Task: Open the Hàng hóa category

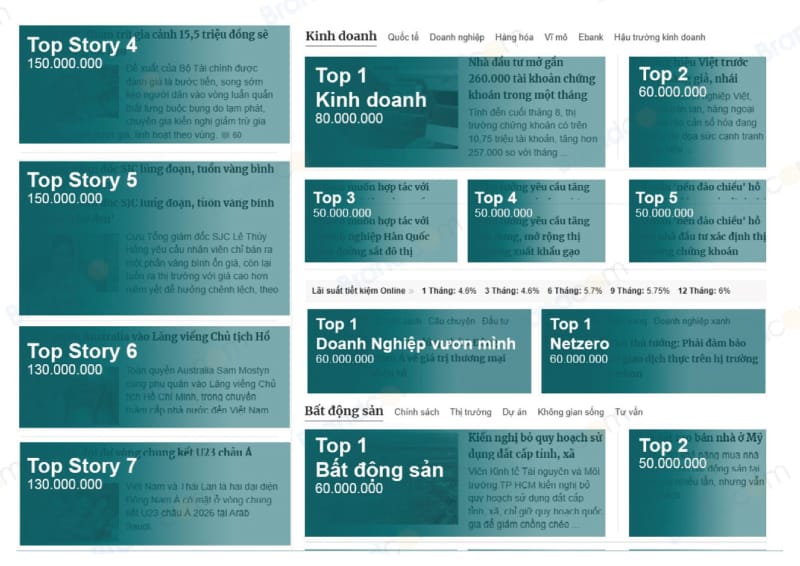Action: coord(514,37)
